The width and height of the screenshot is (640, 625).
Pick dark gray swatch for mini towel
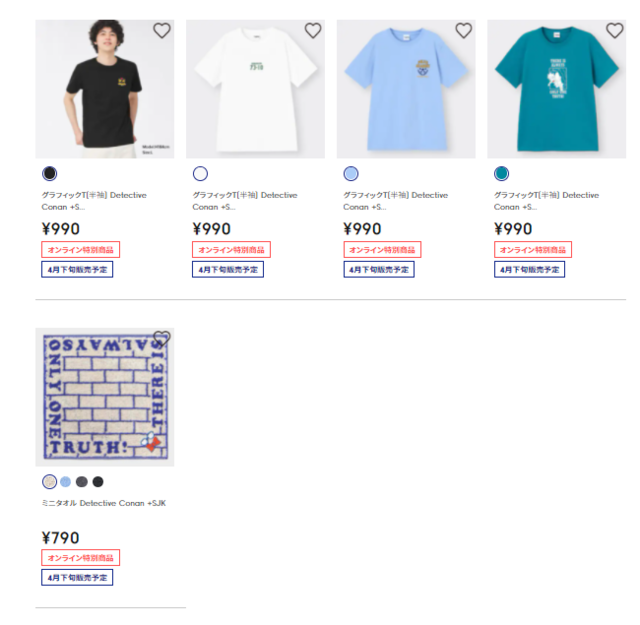(x=82, y=482)
